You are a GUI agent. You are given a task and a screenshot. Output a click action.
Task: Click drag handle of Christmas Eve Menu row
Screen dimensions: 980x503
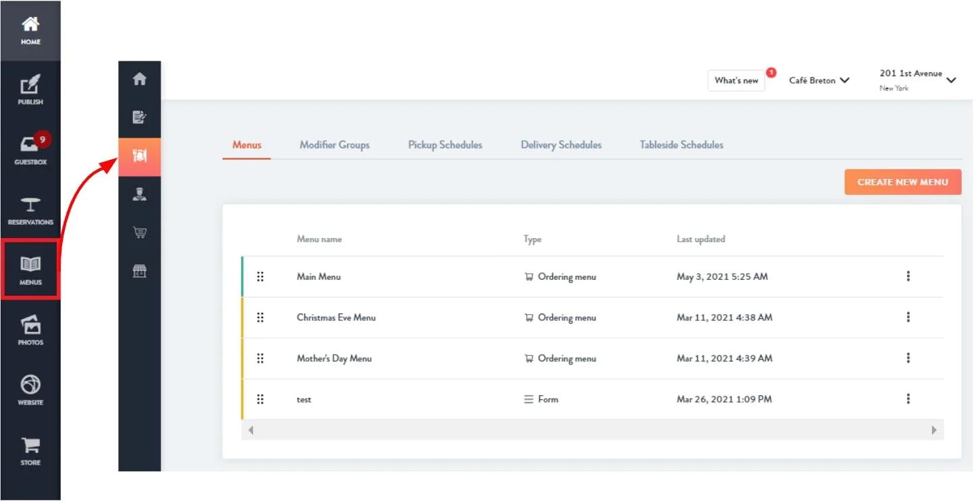click(261, 318)
